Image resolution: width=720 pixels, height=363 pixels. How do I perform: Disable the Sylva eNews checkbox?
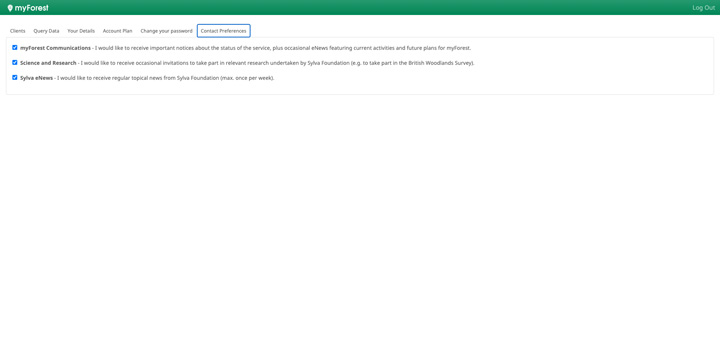(15, 78)
